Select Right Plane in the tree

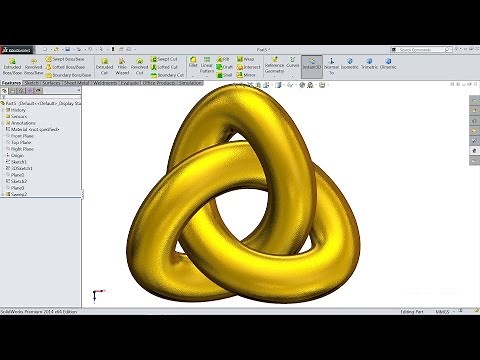[x=20, y=149]
